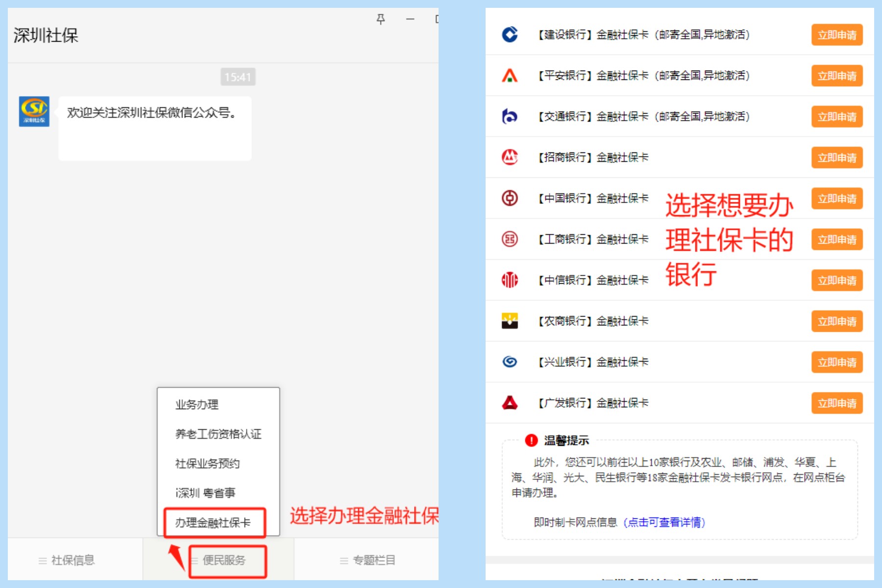Click the 兴业银行 logo icon
The height and width of the screenshot is (588, 882).
pos(510,362)
